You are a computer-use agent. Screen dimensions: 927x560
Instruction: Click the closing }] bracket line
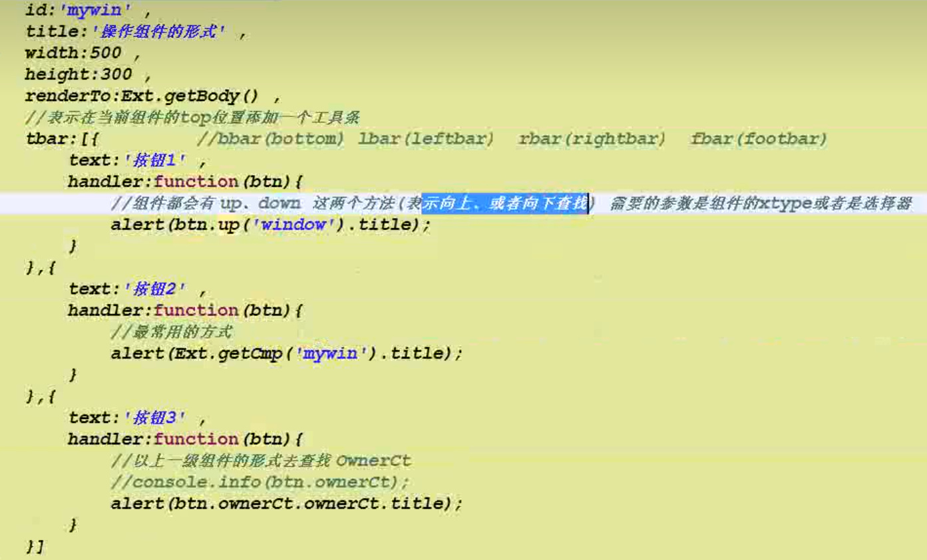pos(35,547)
